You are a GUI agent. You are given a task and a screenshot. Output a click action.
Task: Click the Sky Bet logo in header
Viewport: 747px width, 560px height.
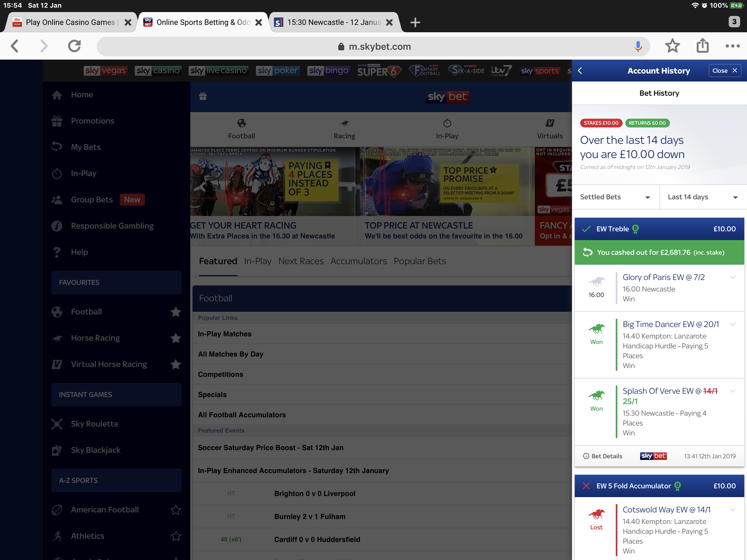pos(447,97)
